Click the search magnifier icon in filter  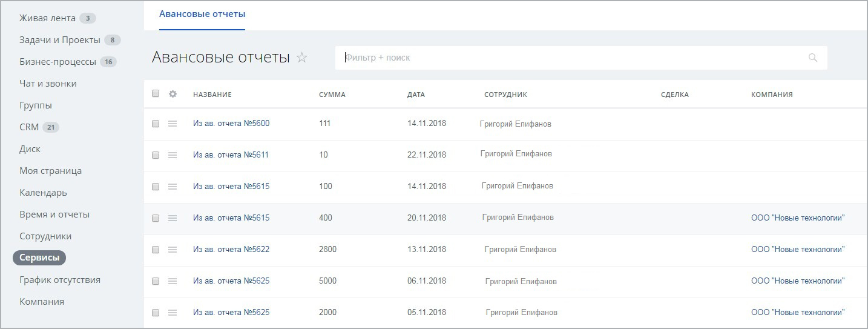(812, 58)
